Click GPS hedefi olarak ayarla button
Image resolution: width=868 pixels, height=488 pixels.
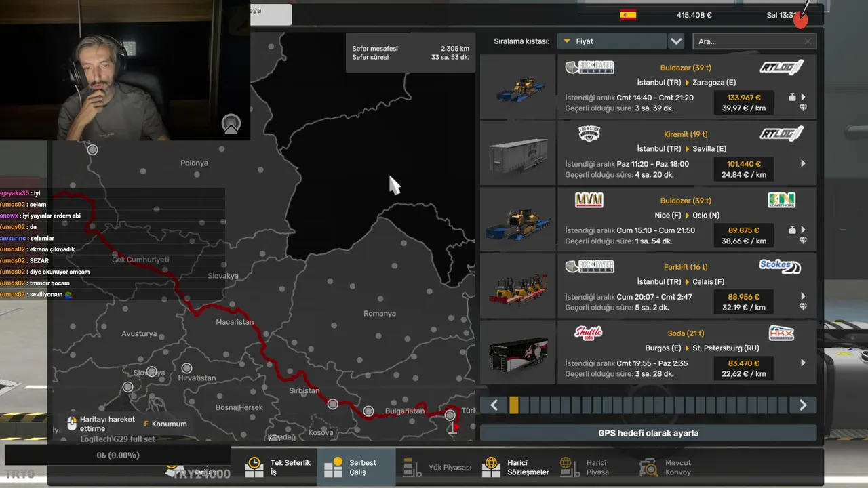tap(648, 433)
